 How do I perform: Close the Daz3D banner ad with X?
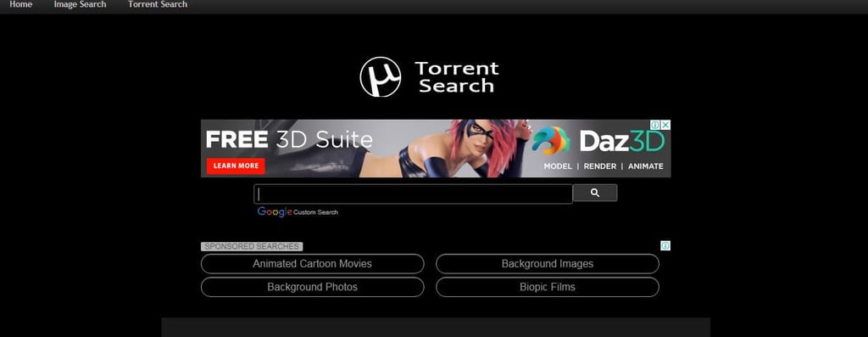(x=666, y=126)
